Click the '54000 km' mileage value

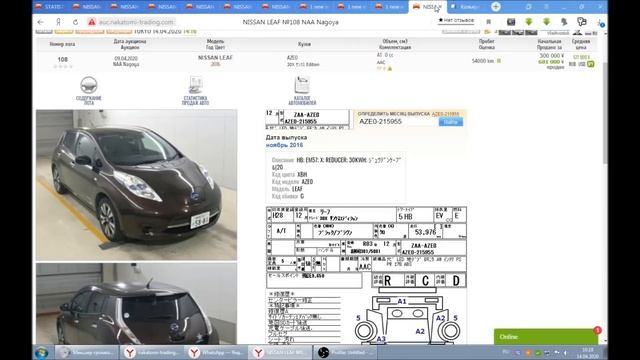(483, 61)
